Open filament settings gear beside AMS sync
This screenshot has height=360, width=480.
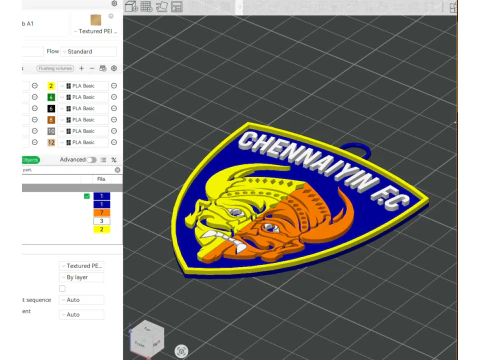(114, 68)
